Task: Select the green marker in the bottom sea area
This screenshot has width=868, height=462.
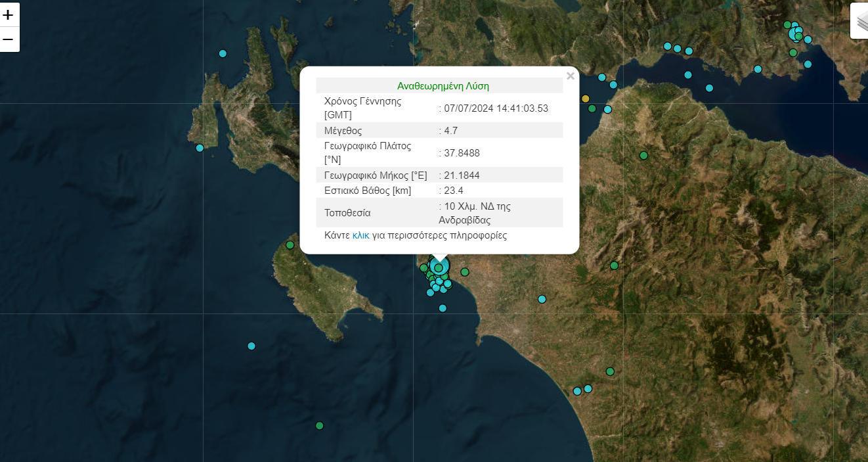Action: point(320,426)
